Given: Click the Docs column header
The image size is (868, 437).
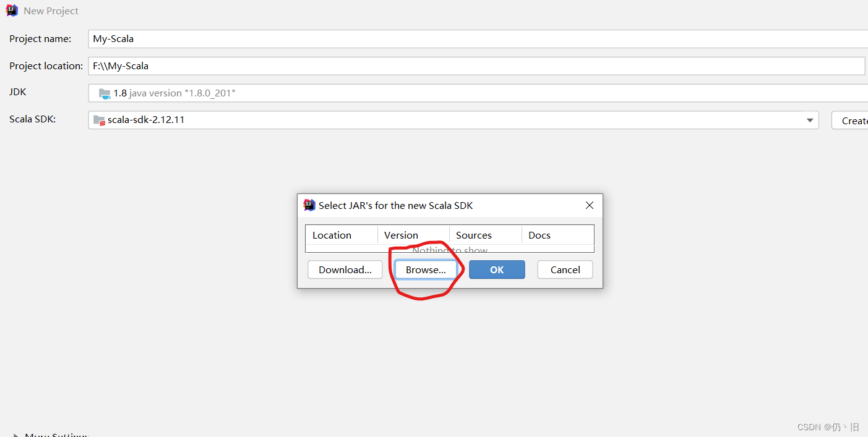Looking at the screenshot, I should [x=557, y=235].
